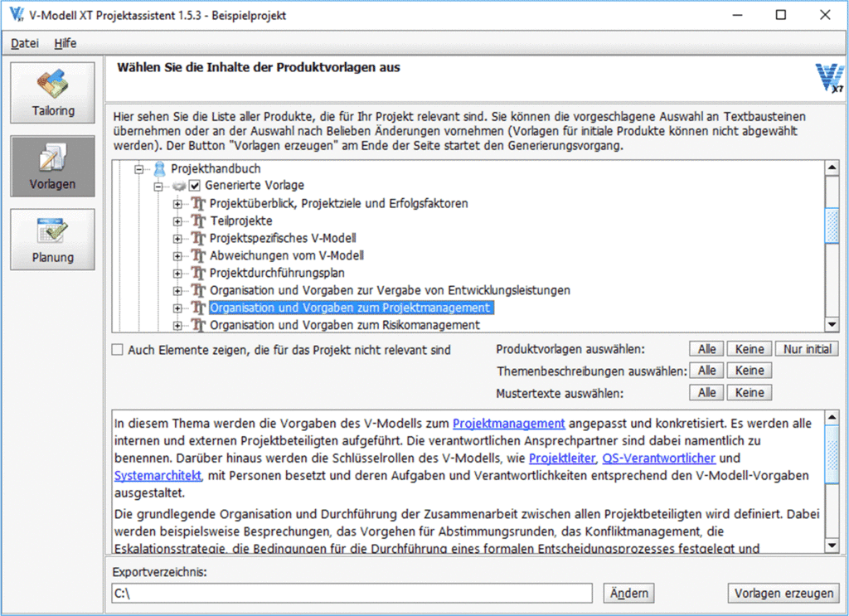Open the Tailoring section in the sidebar
Image resolution: width=849 pixels, height=616 pixels.
52,93
